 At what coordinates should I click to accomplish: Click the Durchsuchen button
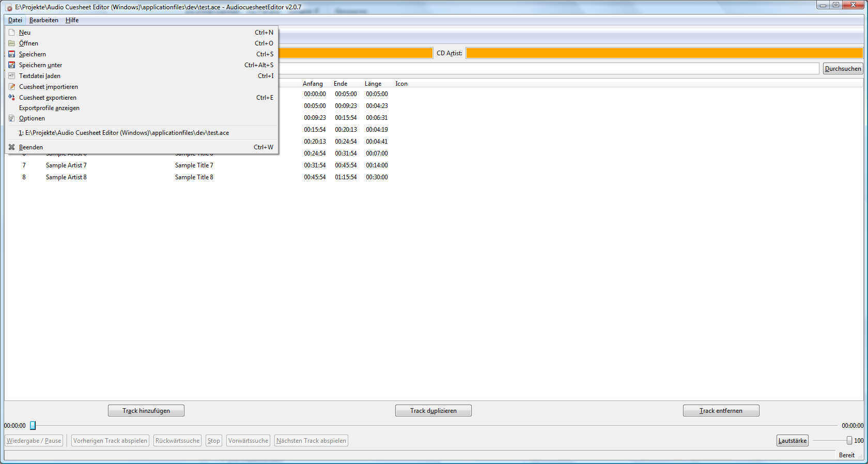point(843,69)
